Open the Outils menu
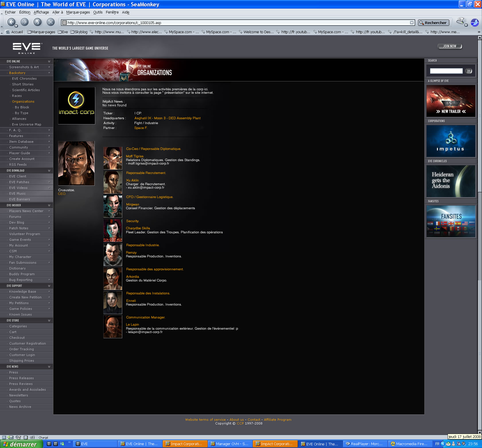 pyautogui.click(x=98, y=12)
